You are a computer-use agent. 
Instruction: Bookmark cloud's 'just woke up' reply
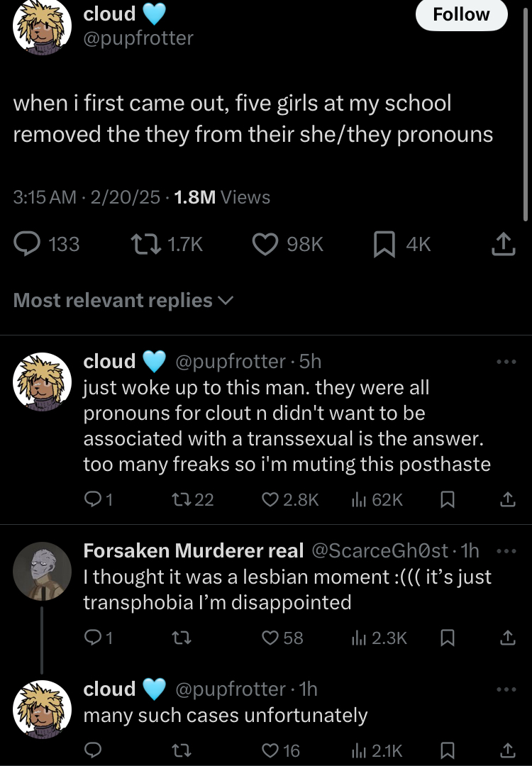point(447,500)
